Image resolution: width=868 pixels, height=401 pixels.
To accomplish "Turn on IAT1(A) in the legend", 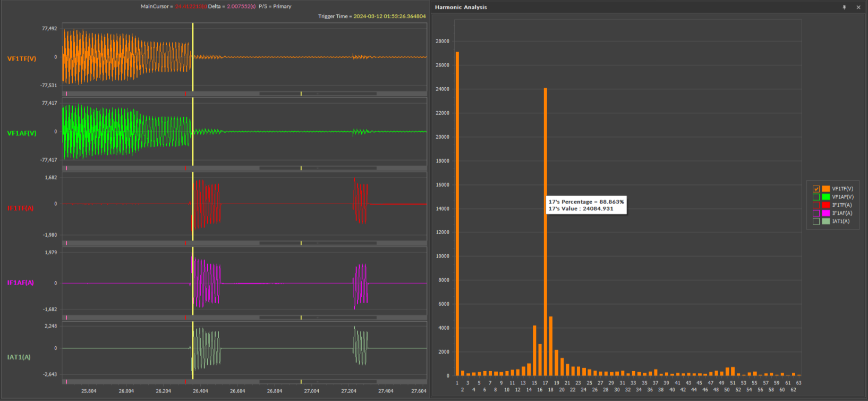I will 816,221.
